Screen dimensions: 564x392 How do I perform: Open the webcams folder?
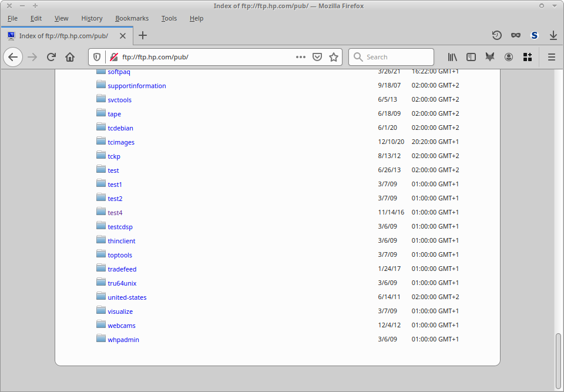pyautogui.click(x=122, y=326)
